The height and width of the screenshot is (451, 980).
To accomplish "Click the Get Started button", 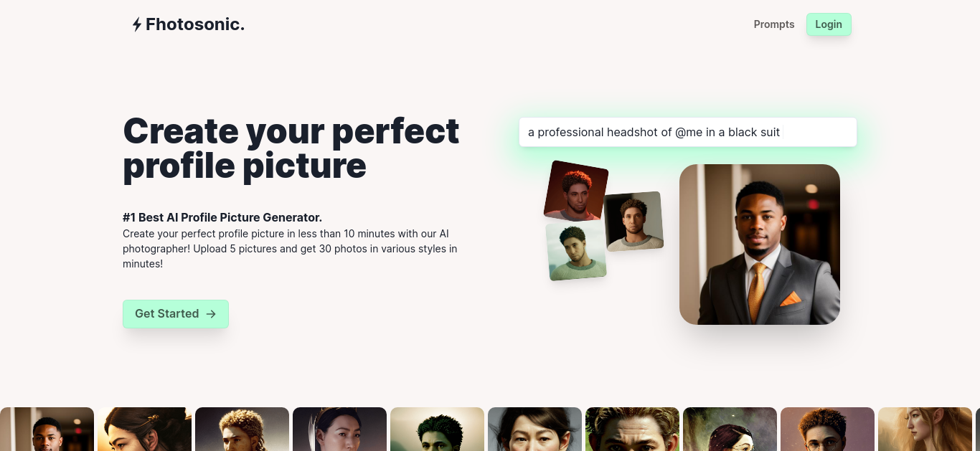I will (x=176, y=314).
